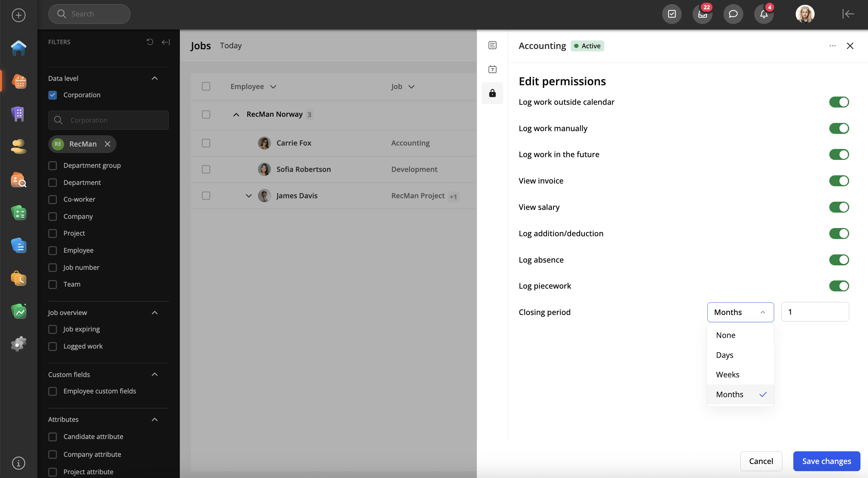Open the home icon in sidebar
868x478 pixels.
click(x=18, y=48)
